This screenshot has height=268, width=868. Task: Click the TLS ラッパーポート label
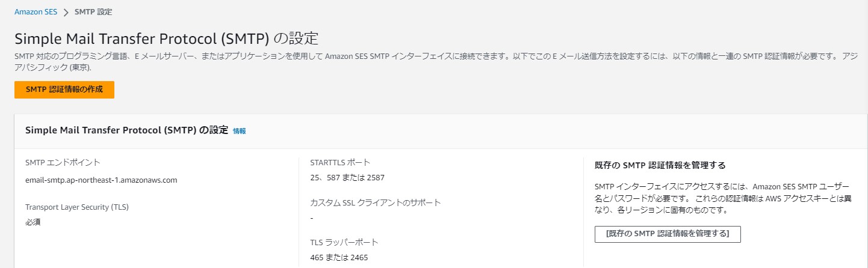(x=344, y=242)
